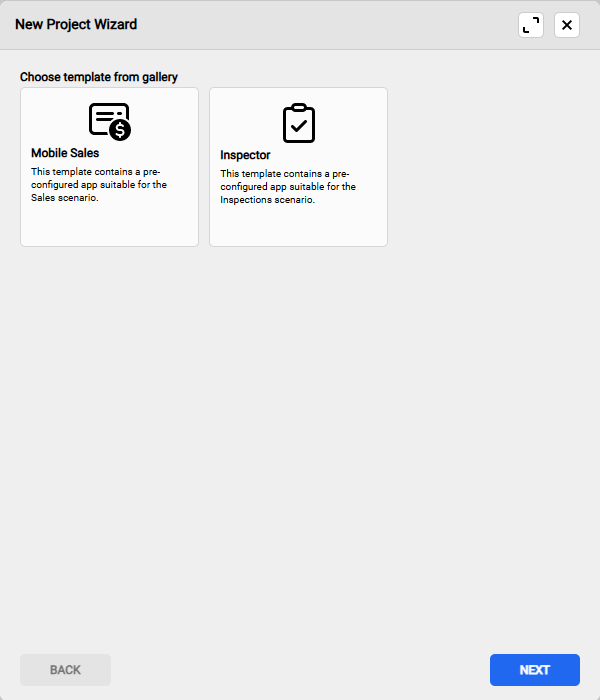Close the New Project Wizard dialog

click(x=567, y=25)
